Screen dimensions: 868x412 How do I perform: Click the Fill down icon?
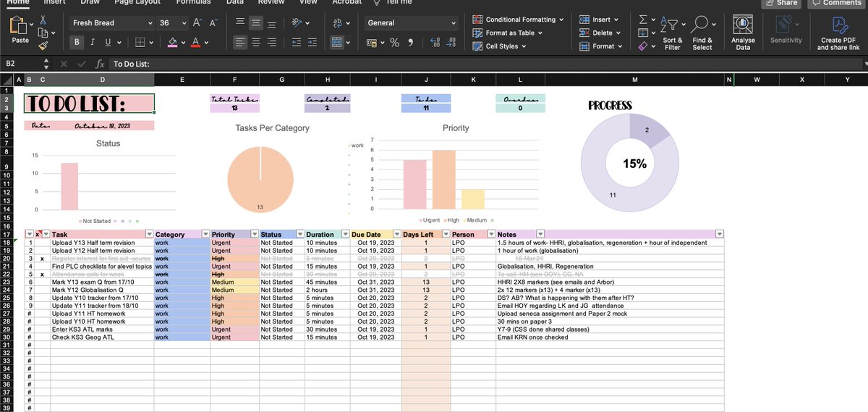[x=642, y=33]
